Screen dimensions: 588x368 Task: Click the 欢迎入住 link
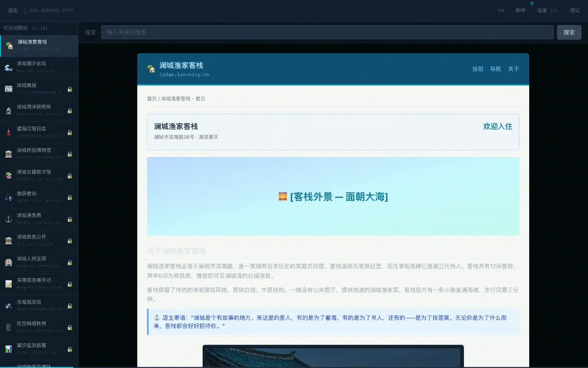[x=498, y=126]
